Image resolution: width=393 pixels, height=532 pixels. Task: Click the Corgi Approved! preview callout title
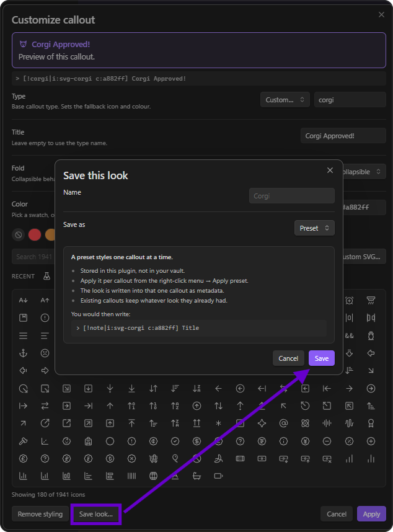tap(61, 45)
